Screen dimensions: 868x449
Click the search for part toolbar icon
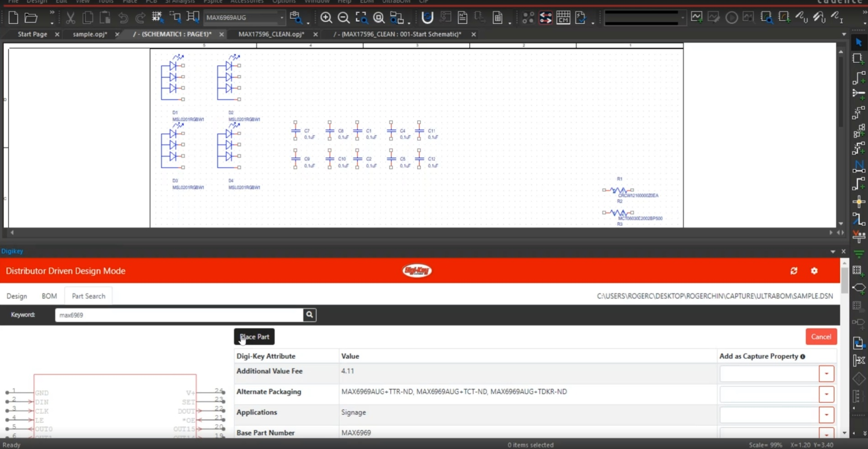coord(296,18)
